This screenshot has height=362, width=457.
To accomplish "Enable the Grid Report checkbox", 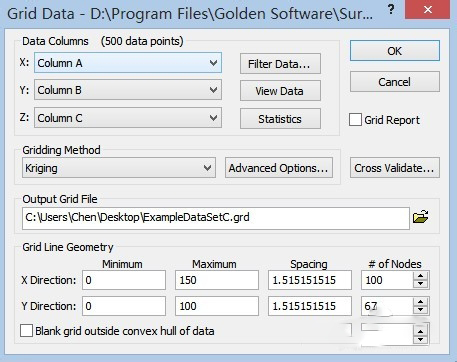I will (355, 120).
